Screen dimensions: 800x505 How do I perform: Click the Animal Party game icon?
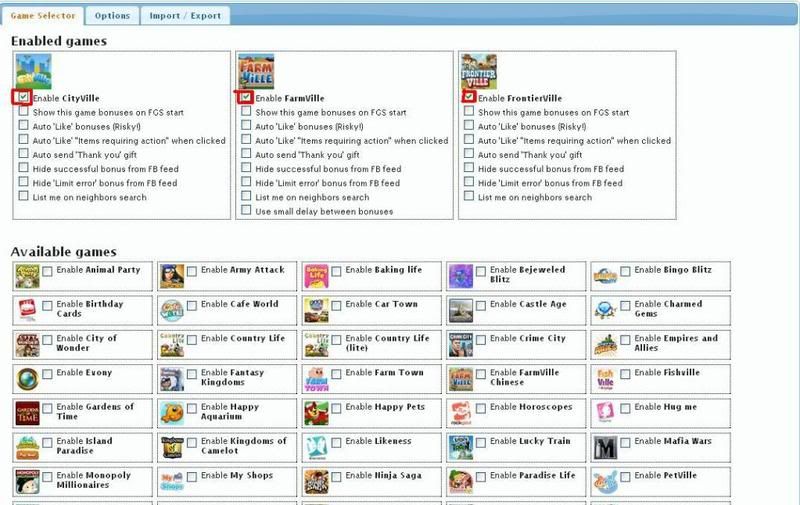point(28,276)
